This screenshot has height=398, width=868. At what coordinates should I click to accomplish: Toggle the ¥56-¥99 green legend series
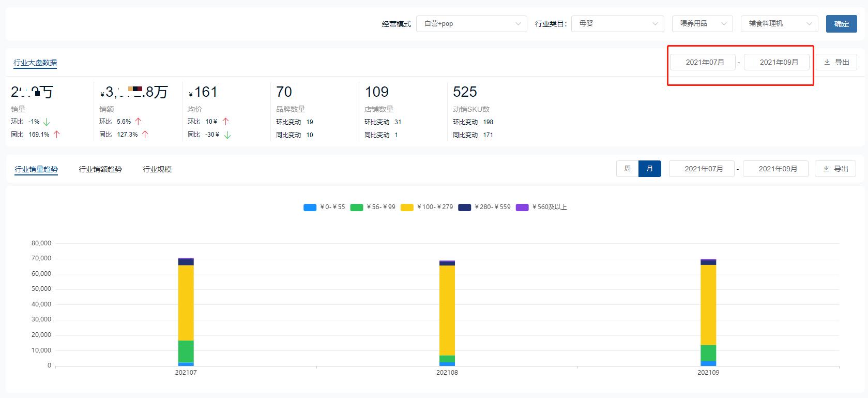tap(357, 208)
